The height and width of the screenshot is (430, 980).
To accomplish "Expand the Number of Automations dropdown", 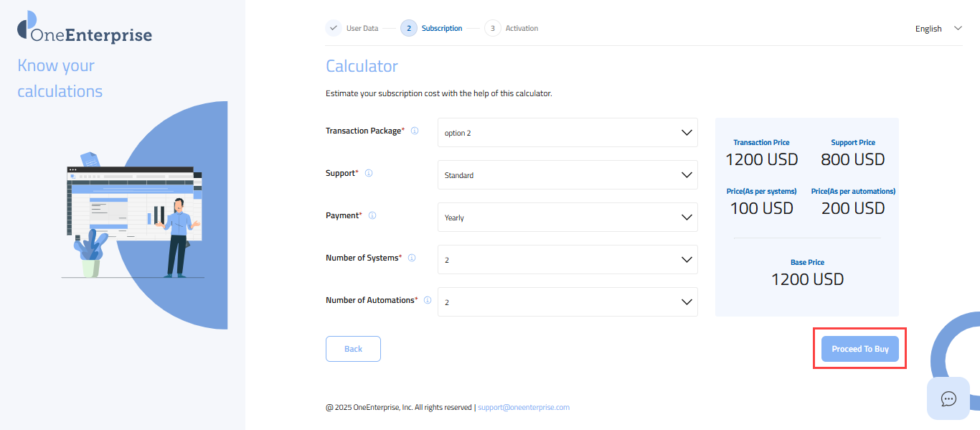I will click(567, 302).
